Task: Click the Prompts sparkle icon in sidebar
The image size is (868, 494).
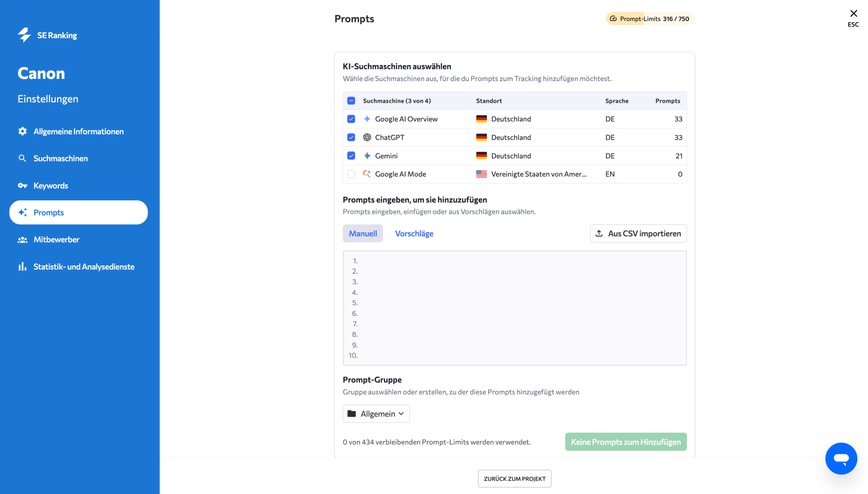Action: (x=22, y=212)
